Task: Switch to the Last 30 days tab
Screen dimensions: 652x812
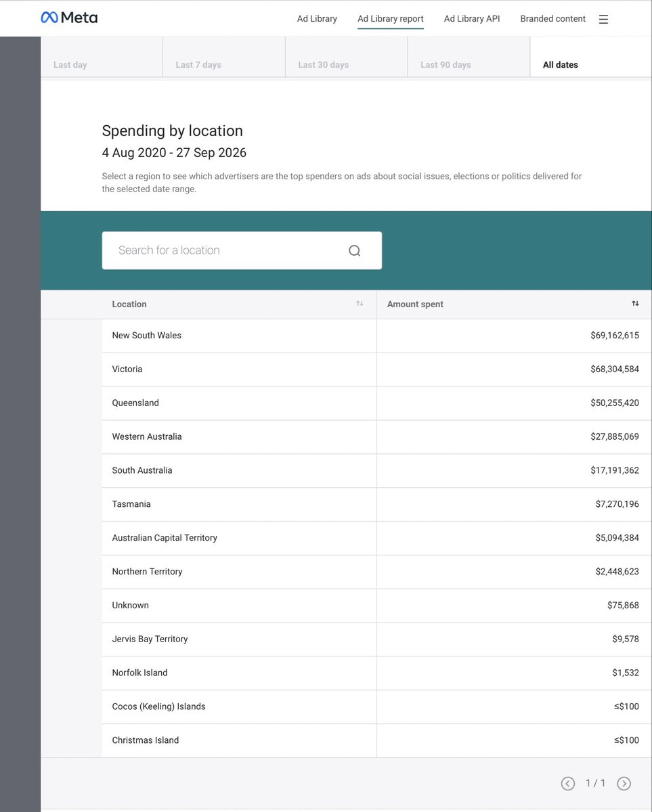Action: tap(347, 57)
